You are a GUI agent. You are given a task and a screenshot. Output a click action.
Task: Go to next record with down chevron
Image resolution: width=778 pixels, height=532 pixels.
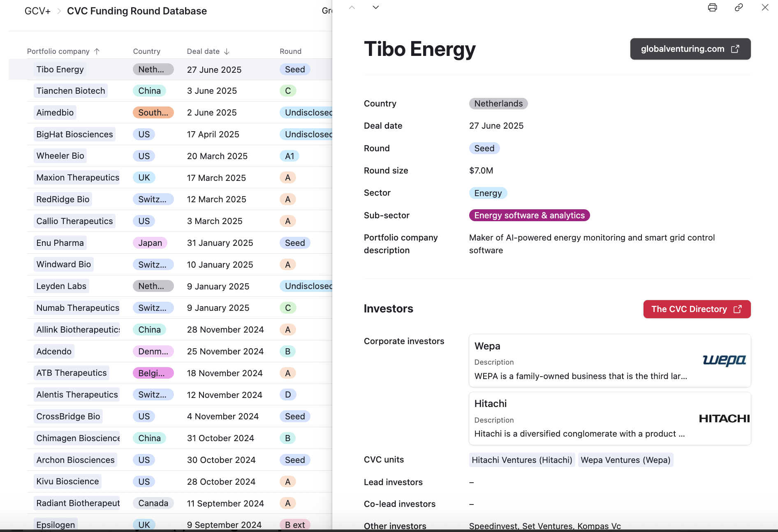point(375,7)
